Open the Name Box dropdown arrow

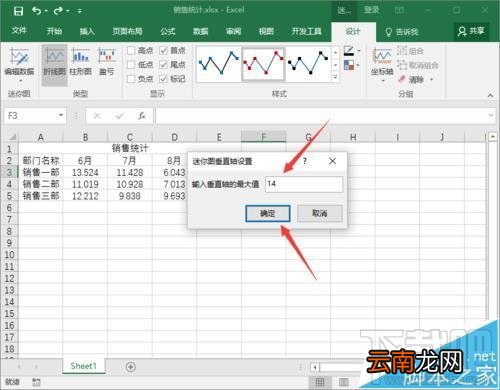click(x=61, y=116)
